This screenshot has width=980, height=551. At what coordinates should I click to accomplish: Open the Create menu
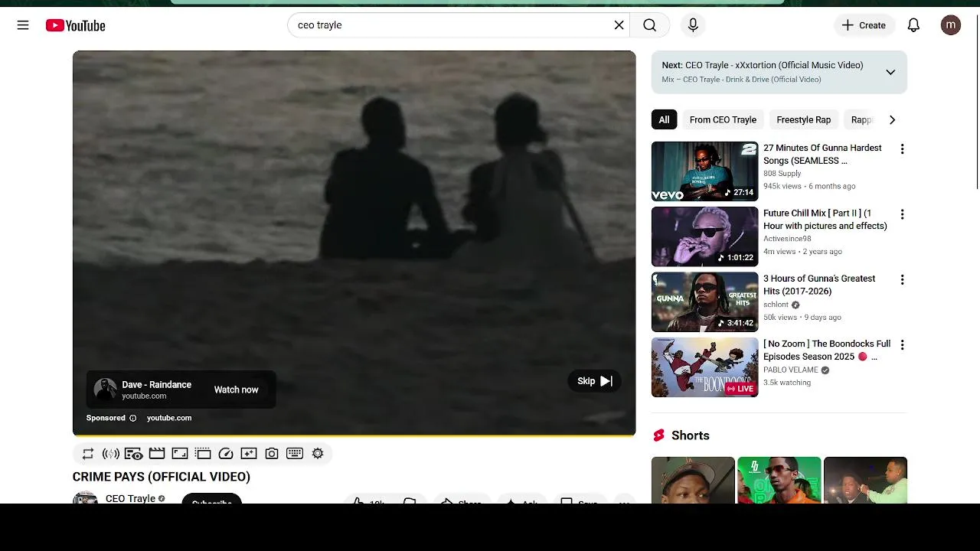864,25
